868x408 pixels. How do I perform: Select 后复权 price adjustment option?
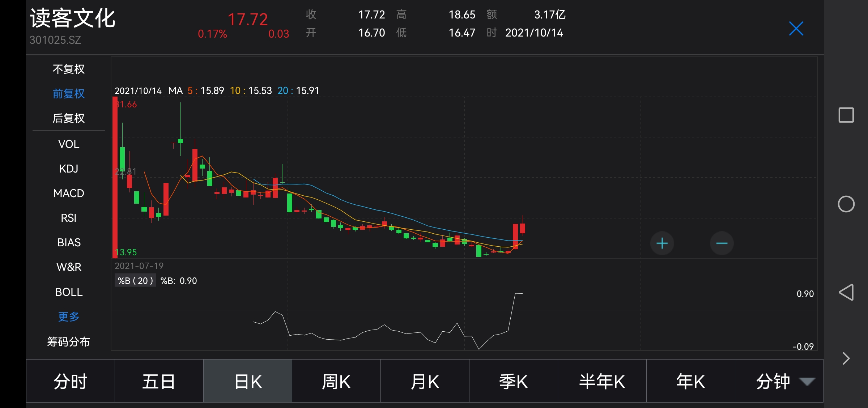tap(69, 118)
